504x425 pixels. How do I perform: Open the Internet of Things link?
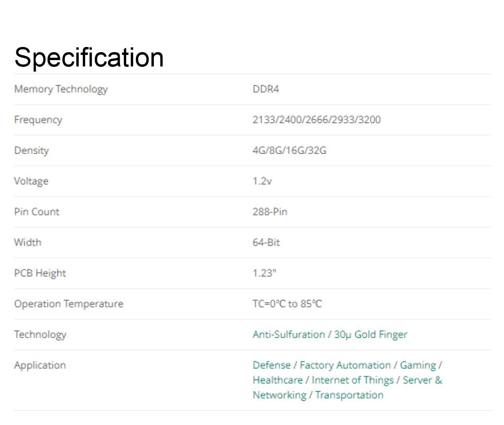pyautogui.click(x=353, y=380)
